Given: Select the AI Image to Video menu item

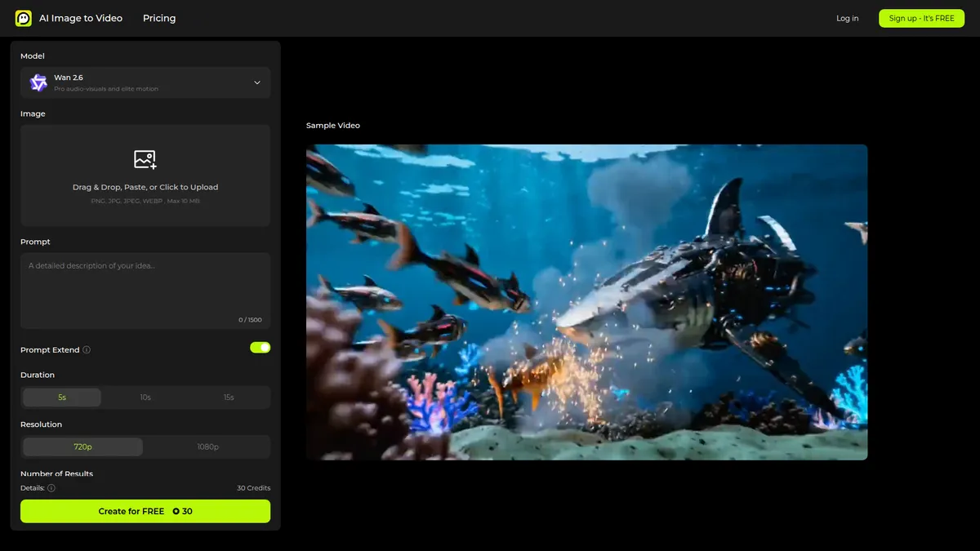Looking at the screenshot, I should (x=81, y=17).
